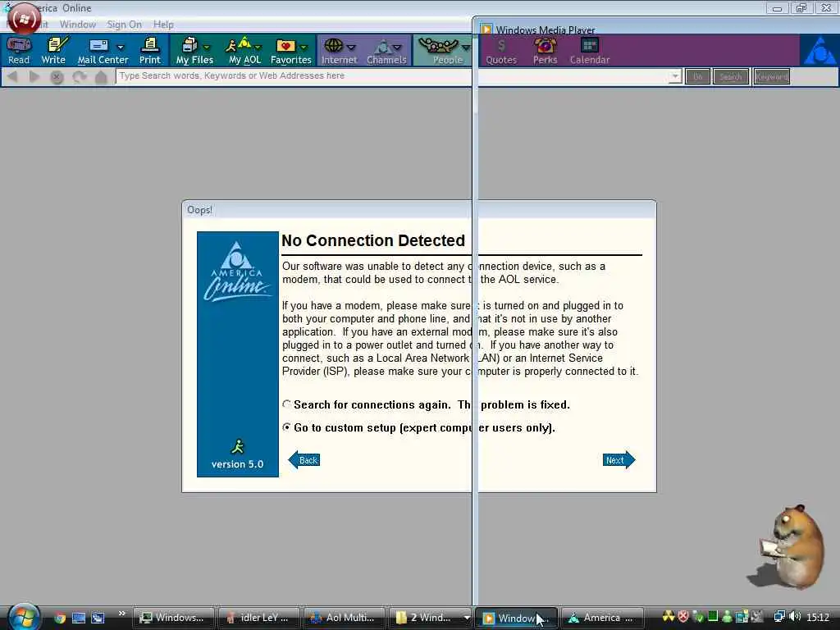The image size is (840, 630).
Task: Expand the grouped '2 Wind...' taskbar arrow
Action: click(x=467, y=618)
